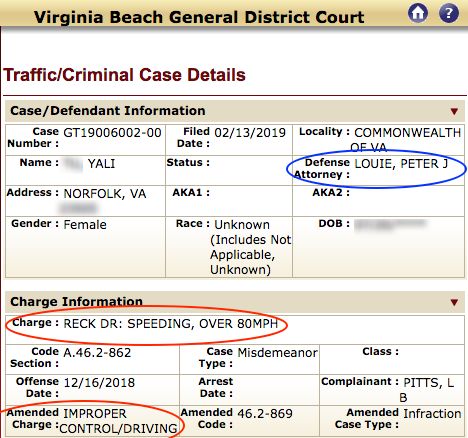Screen dimensions: 468x438
Task: Click the Traffic/Criminal Case Details heading
Action: coord(125,75)
